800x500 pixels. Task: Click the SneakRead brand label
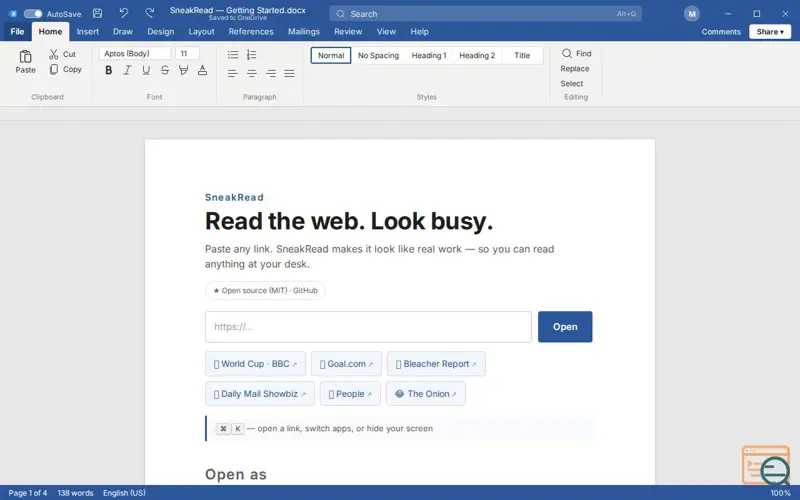(x=234, y=197)
